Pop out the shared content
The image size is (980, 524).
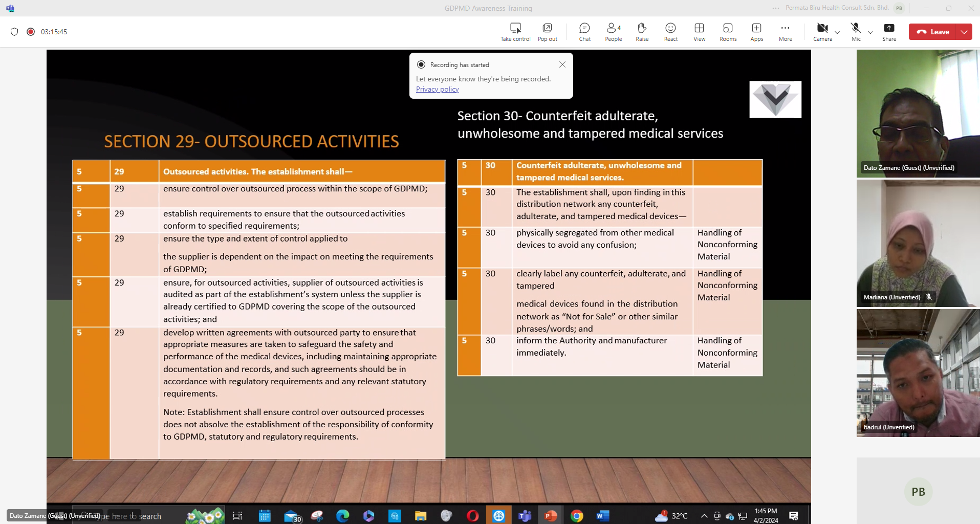click(547, 32)
